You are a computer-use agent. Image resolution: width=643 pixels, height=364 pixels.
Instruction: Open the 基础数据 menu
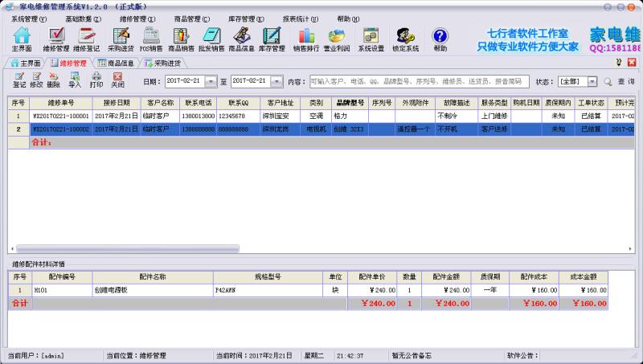point(84,18)
